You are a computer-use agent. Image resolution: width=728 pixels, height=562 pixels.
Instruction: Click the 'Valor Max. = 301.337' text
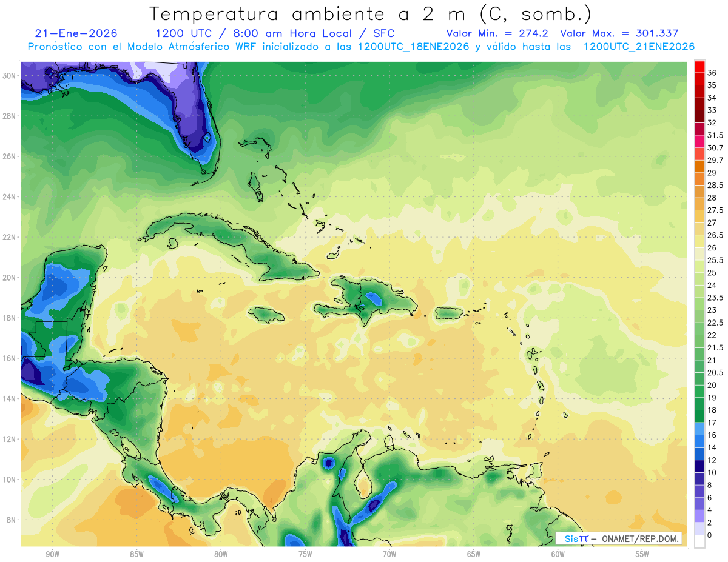point(619,33)
